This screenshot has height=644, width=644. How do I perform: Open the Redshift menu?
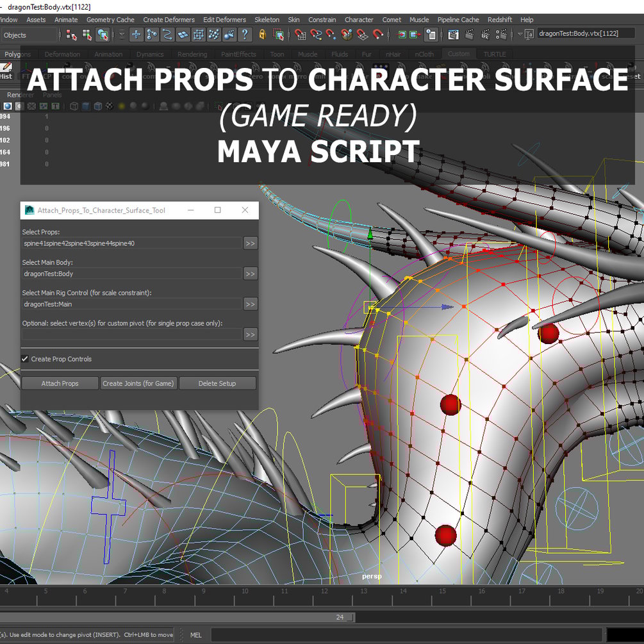pos(499,20)
